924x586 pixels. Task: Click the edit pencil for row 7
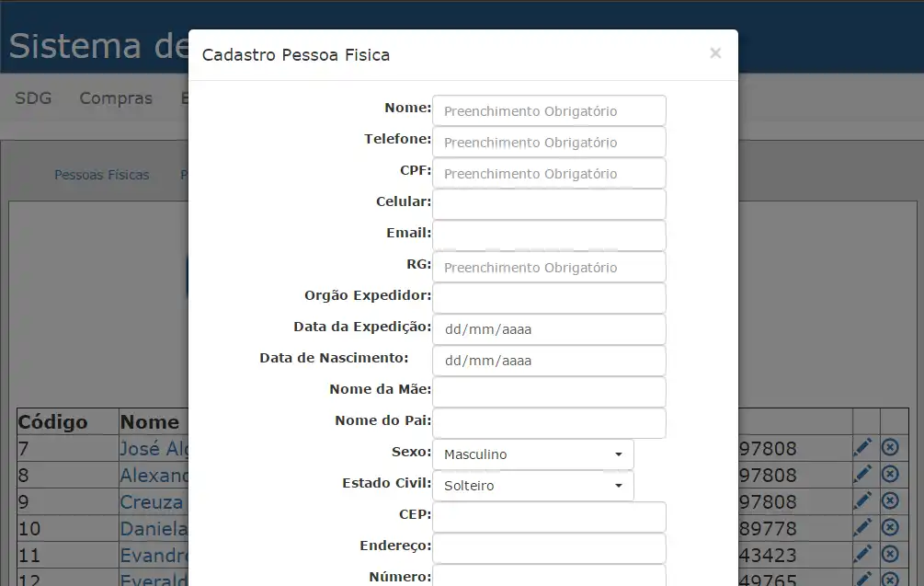tap(861, 448)
